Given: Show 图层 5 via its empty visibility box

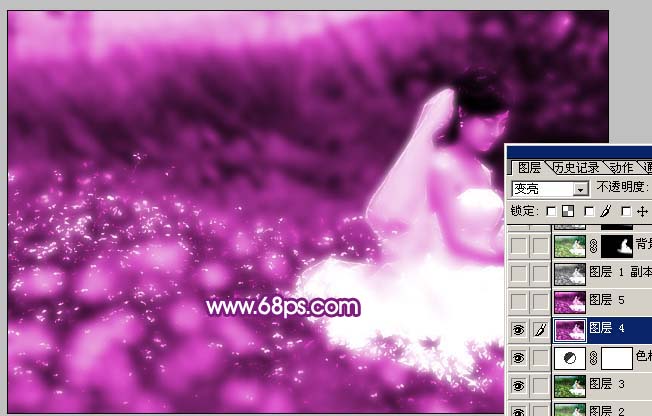Looking at the screenshot, I should click(x=519, y=300).
